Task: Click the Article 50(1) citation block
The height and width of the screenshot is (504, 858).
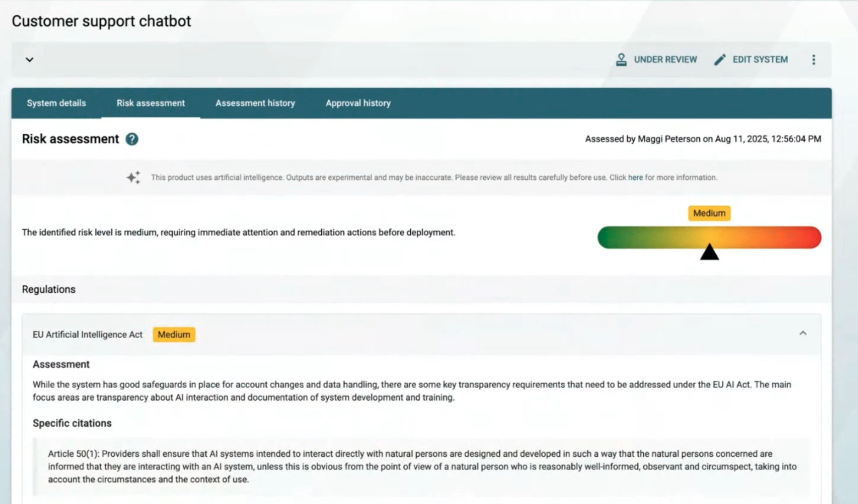Action: tap(422, 467)
